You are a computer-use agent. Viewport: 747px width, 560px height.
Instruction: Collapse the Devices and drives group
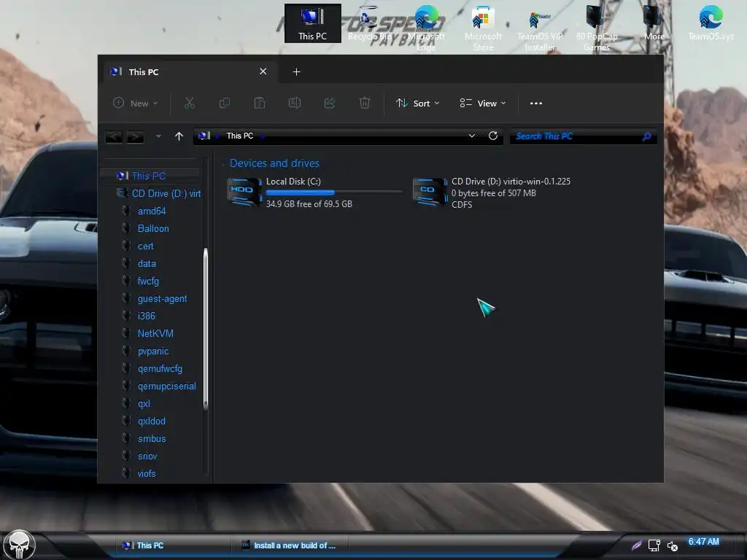point(223,164)
